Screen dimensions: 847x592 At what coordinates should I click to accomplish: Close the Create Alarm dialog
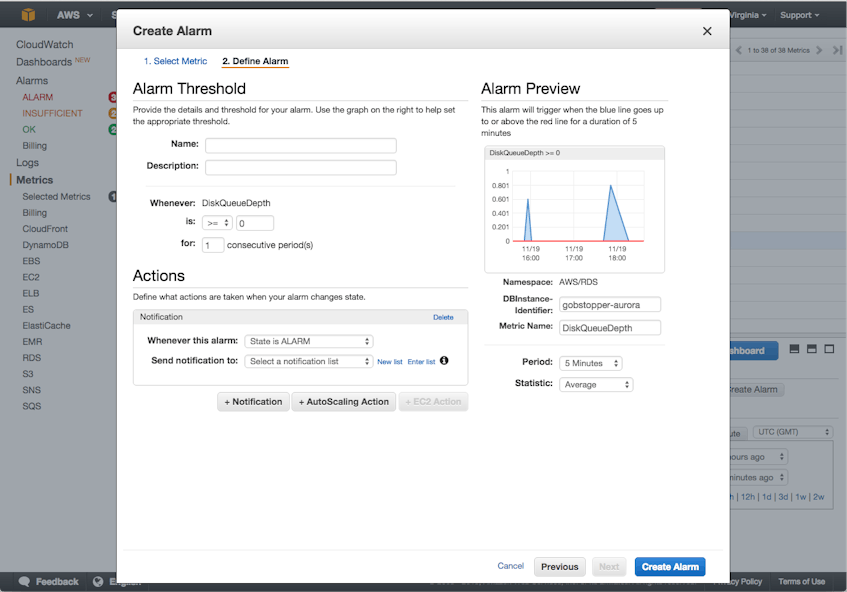point(707,31)
